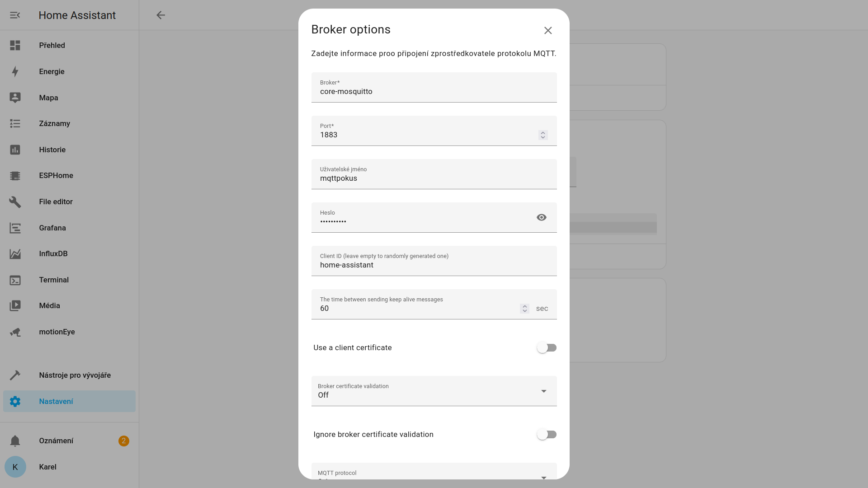
Task: Open the Grafana sidebar icon
Action: tap(15, 228)
